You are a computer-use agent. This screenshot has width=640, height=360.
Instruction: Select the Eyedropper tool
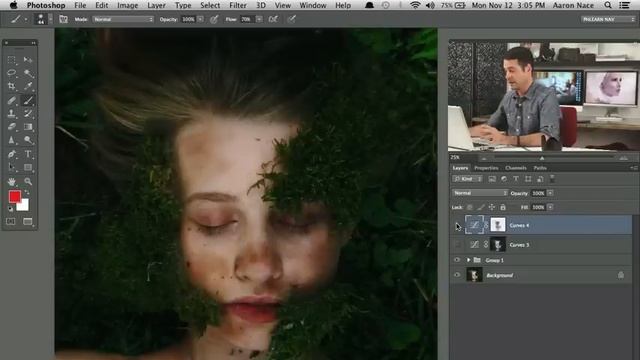(x=28, y=87)
